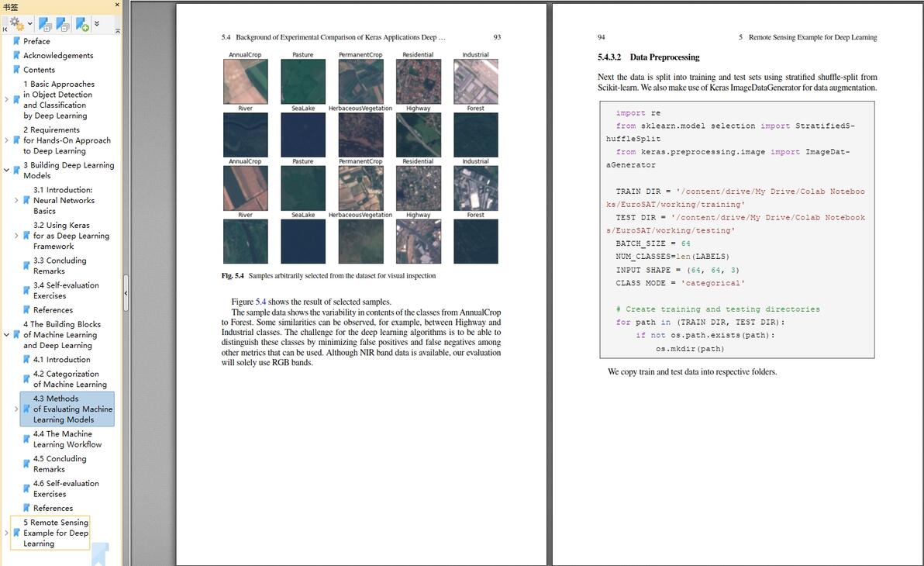Show more bookmark toolbar options chevron
Image resolution: width=924 pixels, height=566 pixels.
click(97, 23)
